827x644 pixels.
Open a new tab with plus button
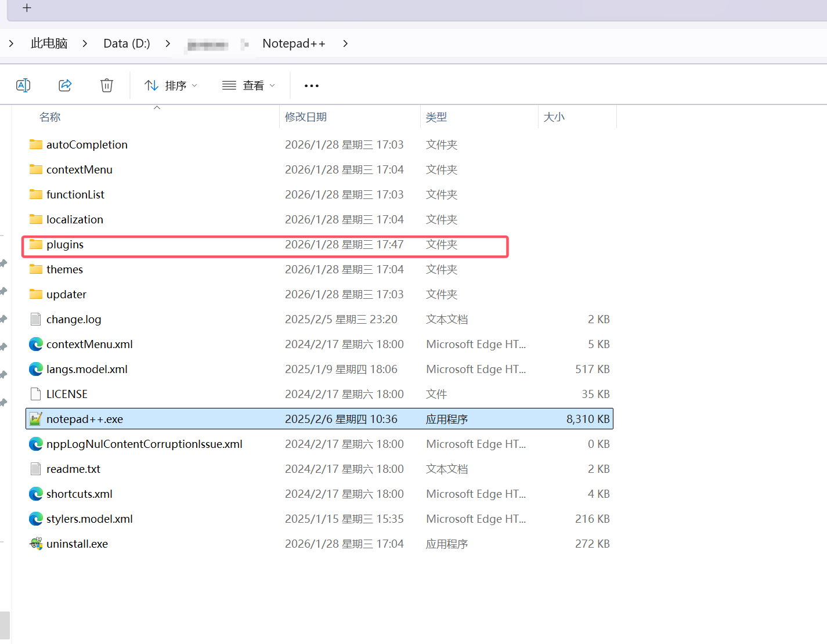[x=27, y=8]
